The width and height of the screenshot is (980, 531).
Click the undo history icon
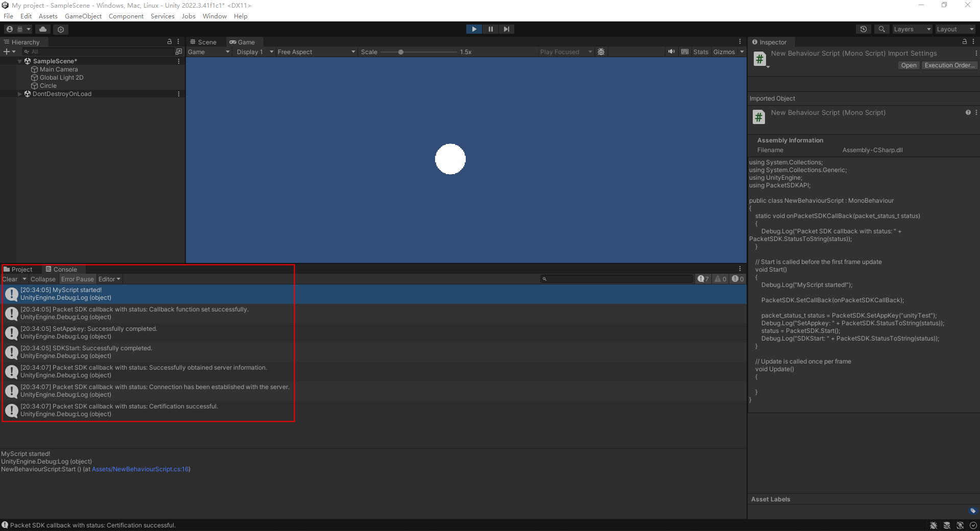click(863, 29)
